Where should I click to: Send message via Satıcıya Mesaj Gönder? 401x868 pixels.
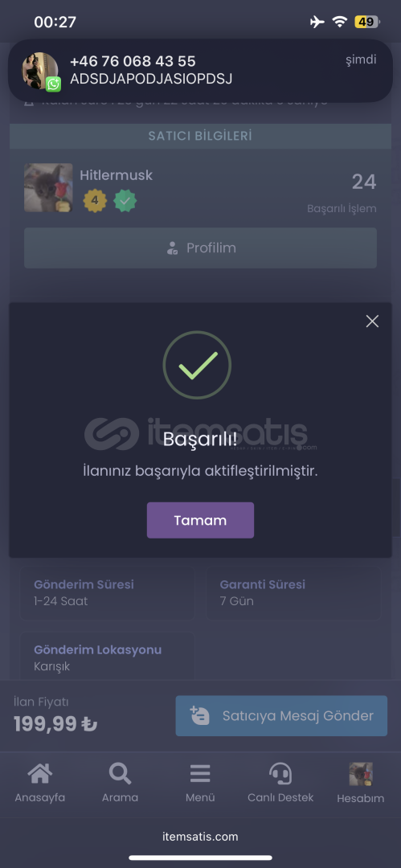coord(281,716)
